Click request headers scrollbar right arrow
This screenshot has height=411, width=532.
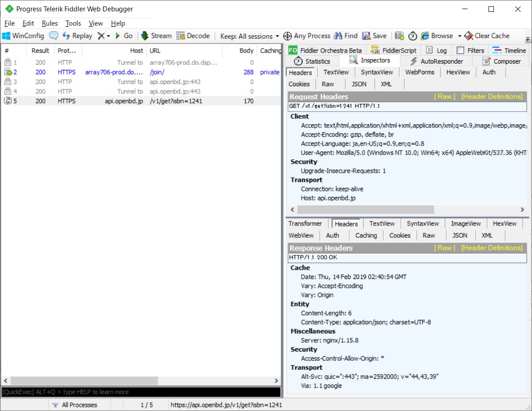[522, 210]
